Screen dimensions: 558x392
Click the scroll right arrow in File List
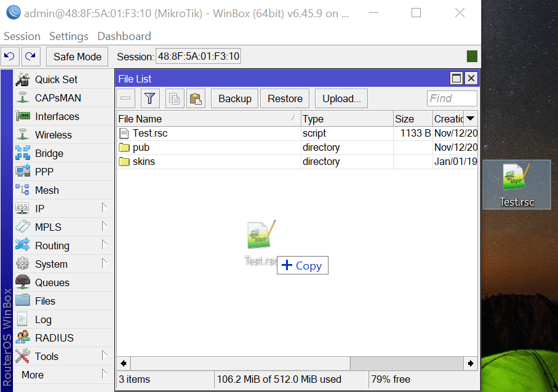pyautogui.click(x=471, y=364)
